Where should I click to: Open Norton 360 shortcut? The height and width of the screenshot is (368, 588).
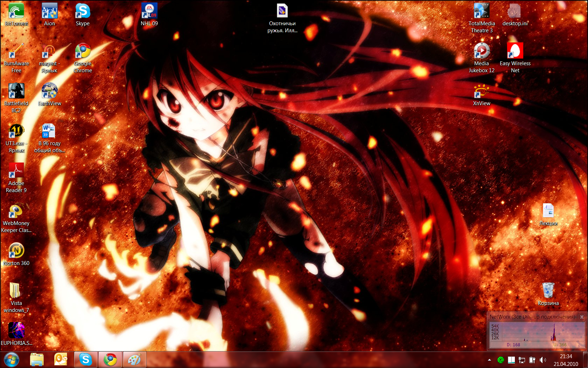pyautogui.click(x=16, y=254)
